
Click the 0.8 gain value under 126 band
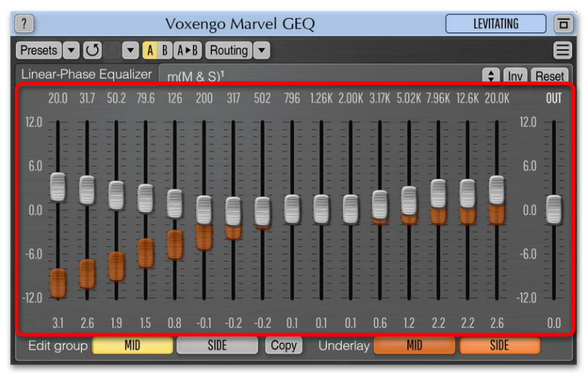[175, 323]
